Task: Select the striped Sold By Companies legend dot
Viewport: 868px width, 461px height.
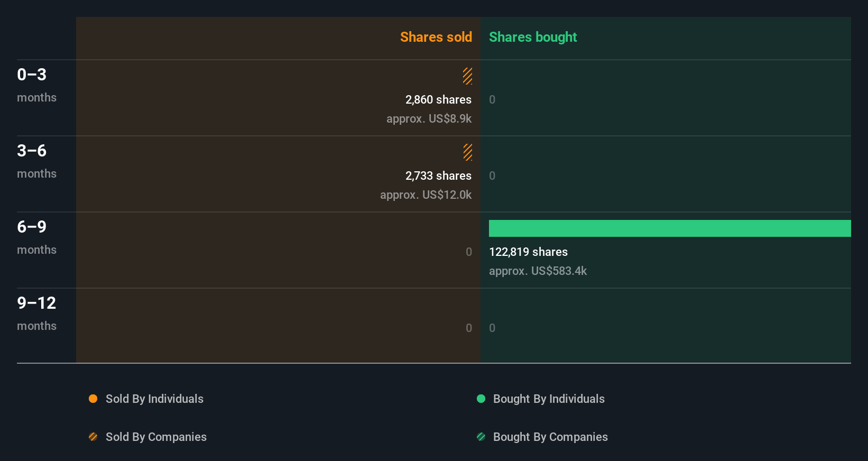Action: (93, 437)
